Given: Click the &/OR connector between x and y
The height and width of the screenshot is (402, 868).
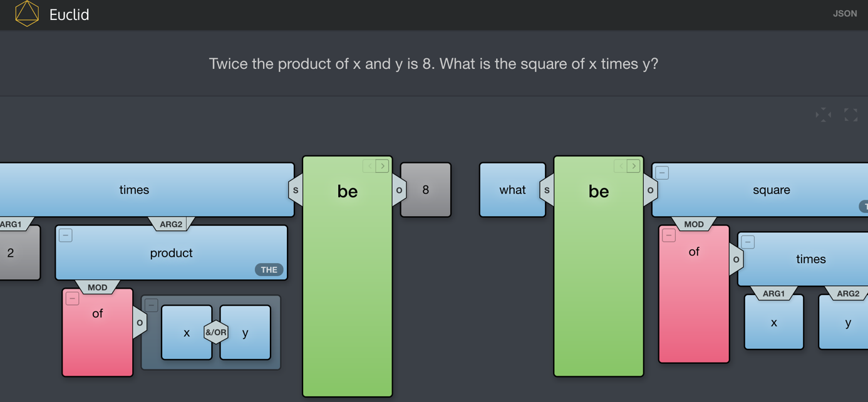Looking at the screenshot, I should 216,332.
